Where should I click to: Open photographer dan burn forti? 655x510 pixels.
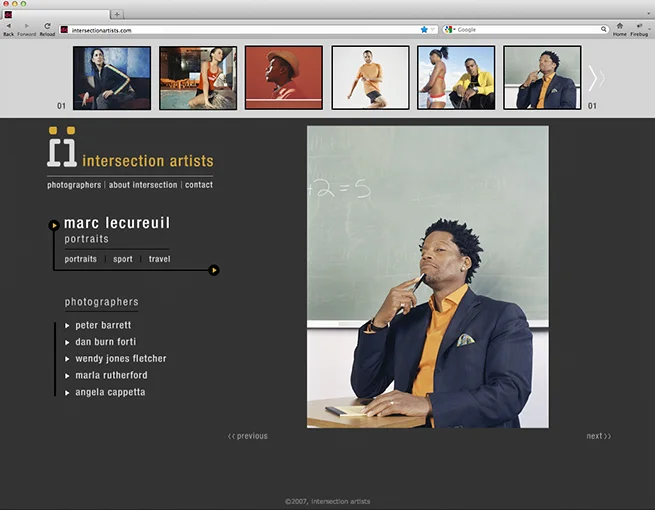(106, 342)
